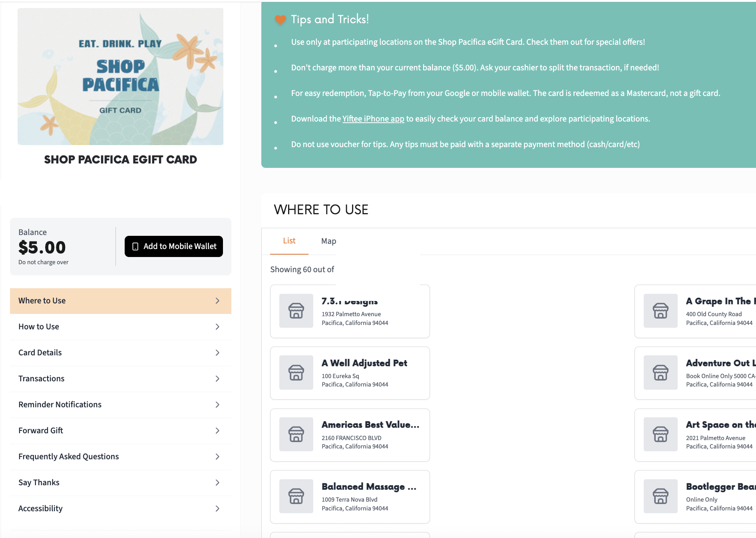The image size is (756, 538).
Task: Click the store icon beside Art Space on Palmetto
Action: 660,434
